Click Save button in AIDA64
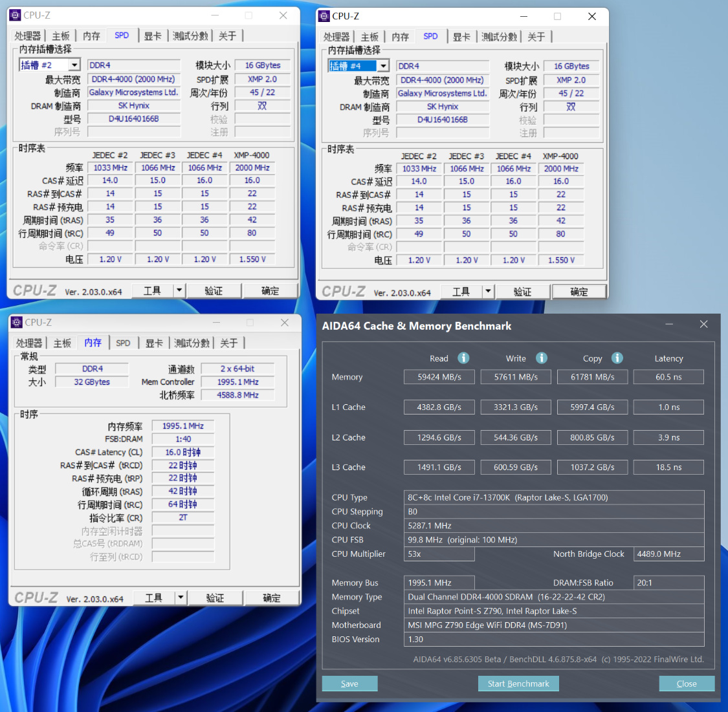 pyautogui.click(x=349, y=684)
